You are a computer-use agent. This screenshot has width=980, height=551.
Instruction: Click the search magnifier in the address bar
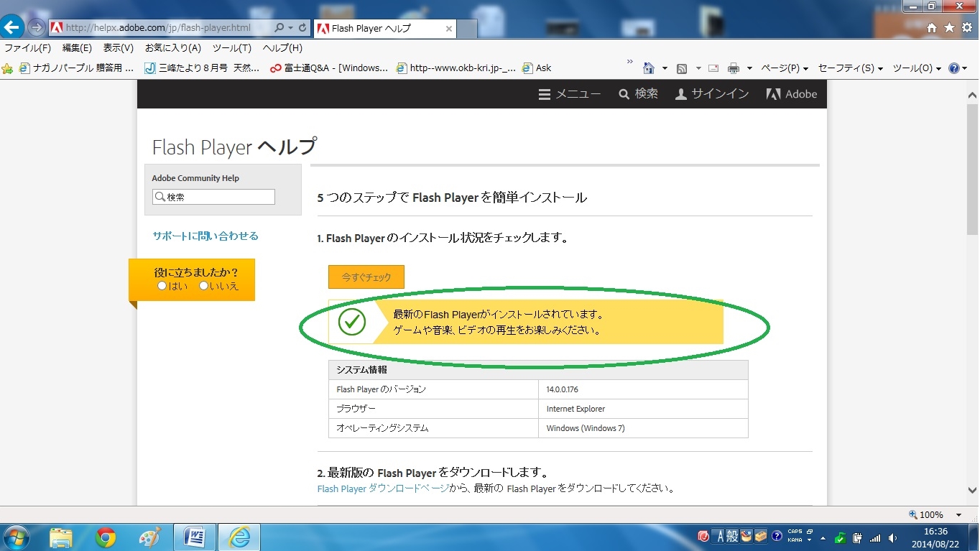[x=279, y=28]
